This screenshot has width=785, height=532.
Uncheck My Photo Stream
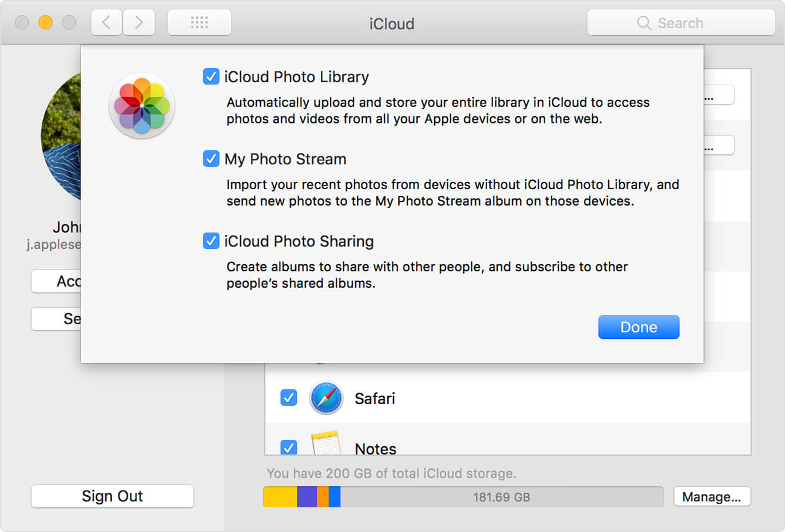coord(210,158)
